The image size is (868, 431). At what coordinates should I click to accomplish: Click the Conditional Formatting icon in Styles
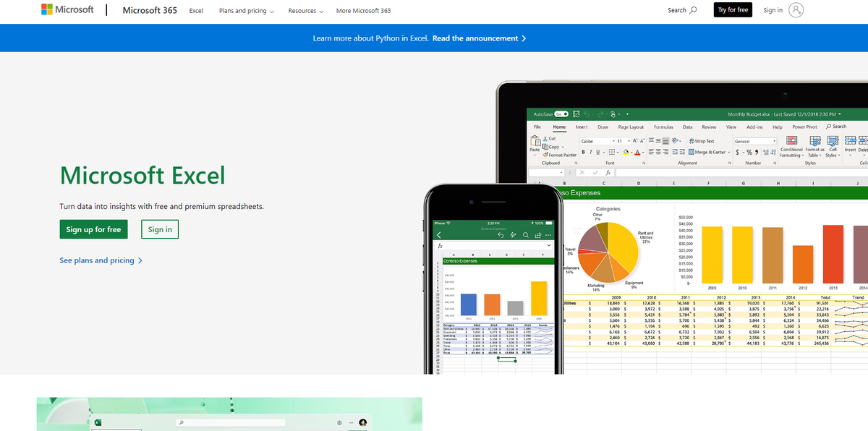[x=791, y=140]
